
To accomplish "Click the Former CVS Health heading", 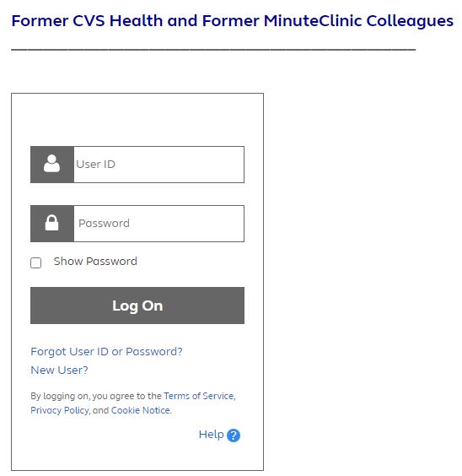I will click(232, 21).
